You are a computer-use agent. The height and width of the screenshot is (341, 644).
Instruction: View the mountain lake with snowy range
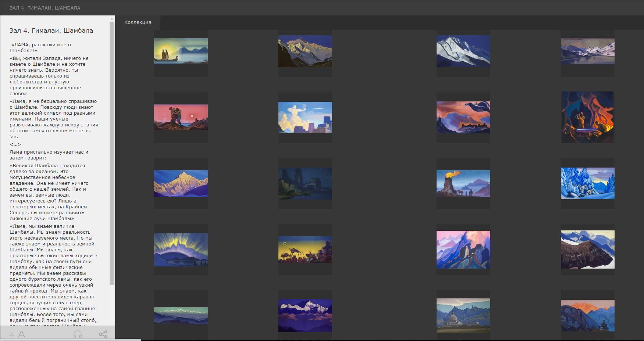(x=587, y=51)
